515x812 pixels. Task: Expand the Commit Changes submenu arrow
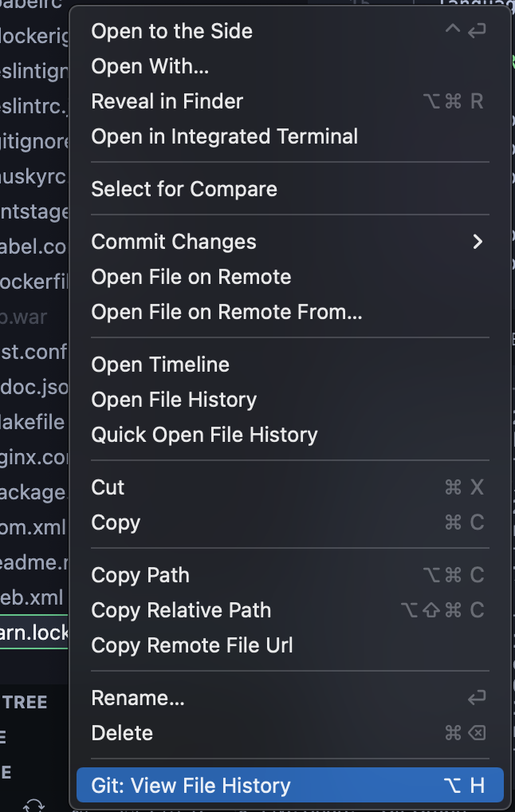(x=477, y=242)
